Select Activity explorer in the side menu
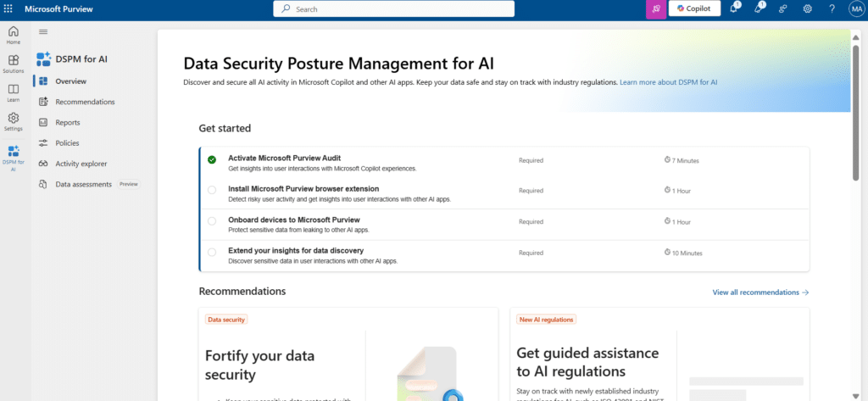 (81, 164)
